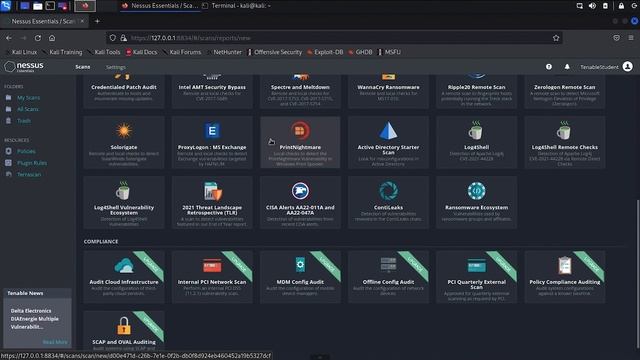Open Policies under Resources
The height and width of the screenshot is (360, 640).
click(x=26, y=151)
